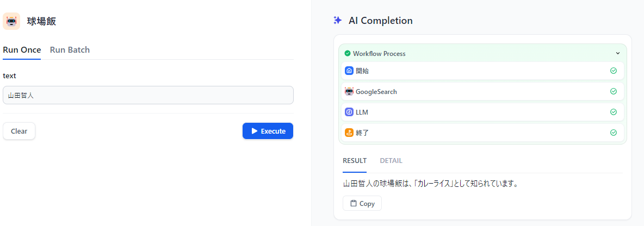Click the AI Completion heading
The image size is (644, 226).
[381, 21]
